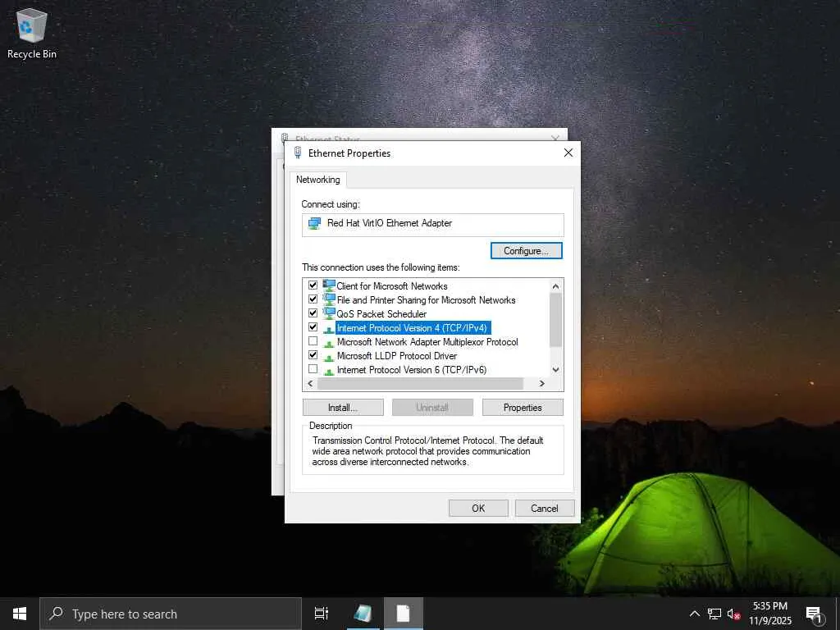The image size is (840, 630).
Task: Click the QoS Packet Scheduler item icon
Action: tap(329, 313)
